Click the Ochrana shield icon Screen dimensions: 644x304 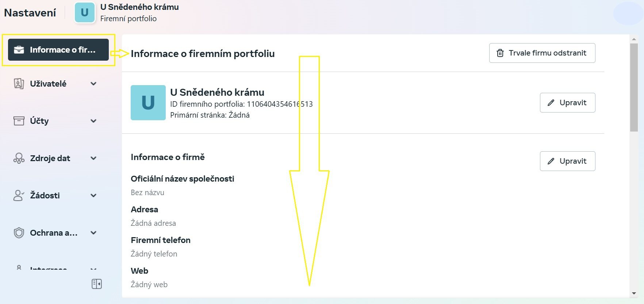(x=19, y=233)
